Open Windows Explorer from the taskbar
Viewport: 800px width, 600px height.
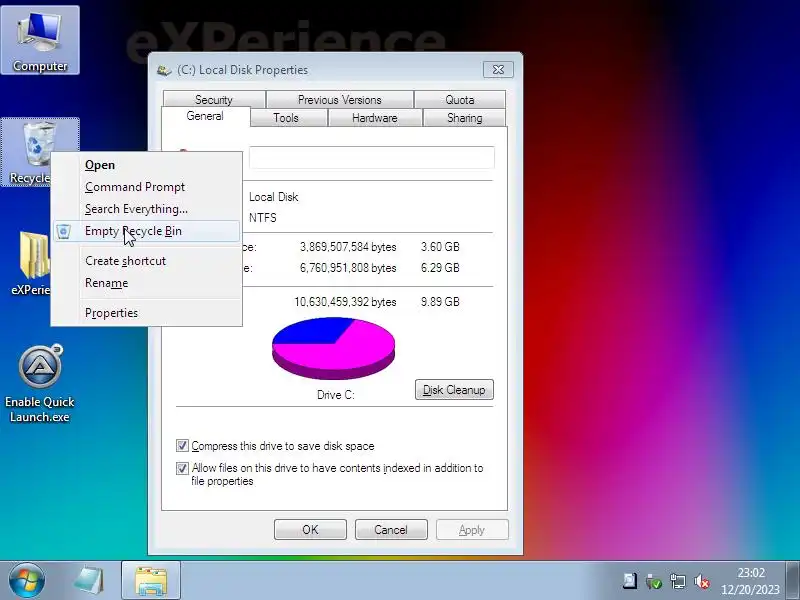pos(151,580)
